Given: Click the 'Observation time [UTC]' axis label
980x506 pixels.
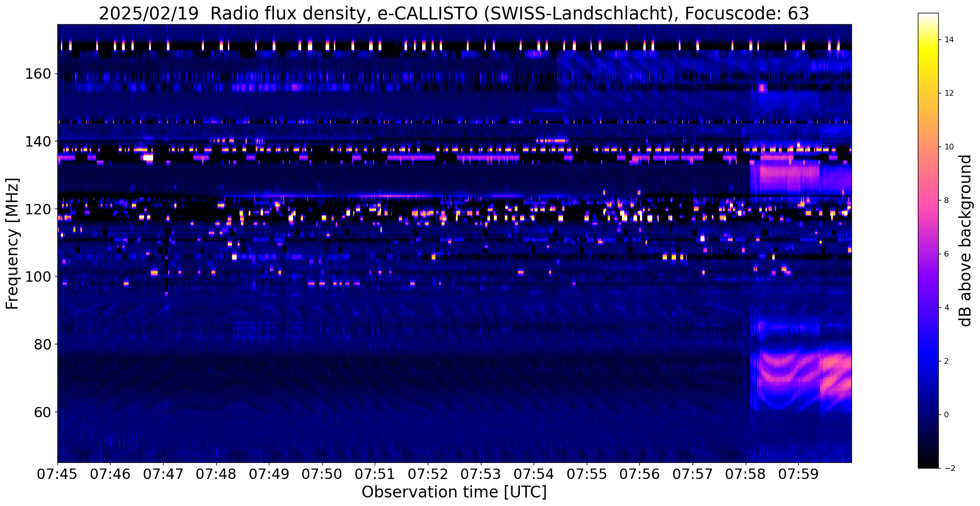Looking at the screenshot, I should 454,492.
